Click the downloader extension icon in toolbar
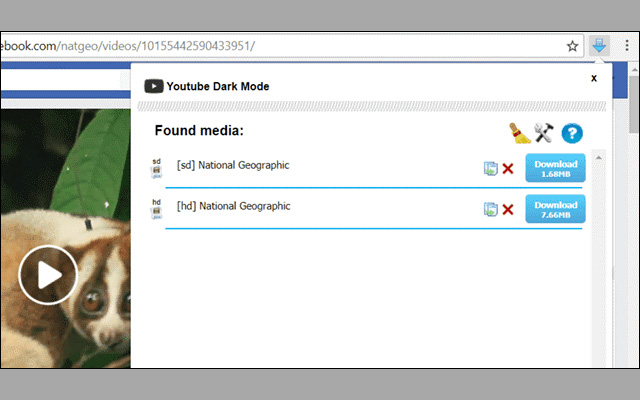Image resolution: width=640 pixels, height=400 pixels. [599, 45]
